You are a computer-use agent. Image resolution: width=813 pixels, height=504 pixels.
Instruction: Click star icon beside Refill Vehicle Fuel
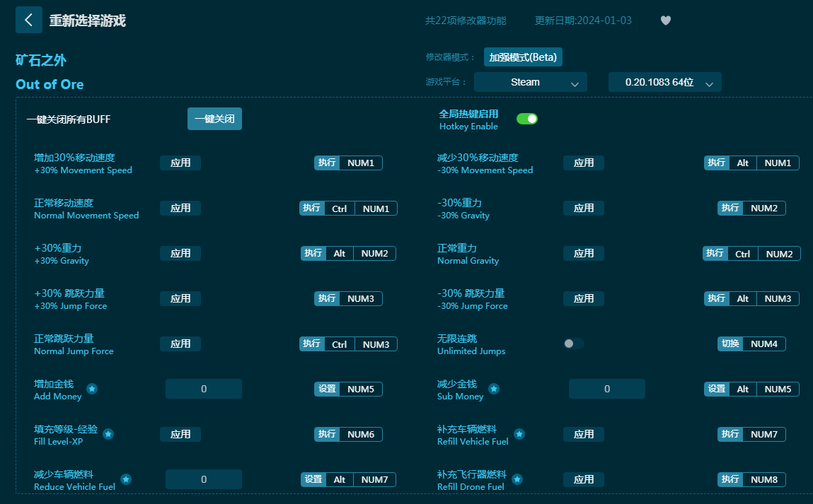519,434
